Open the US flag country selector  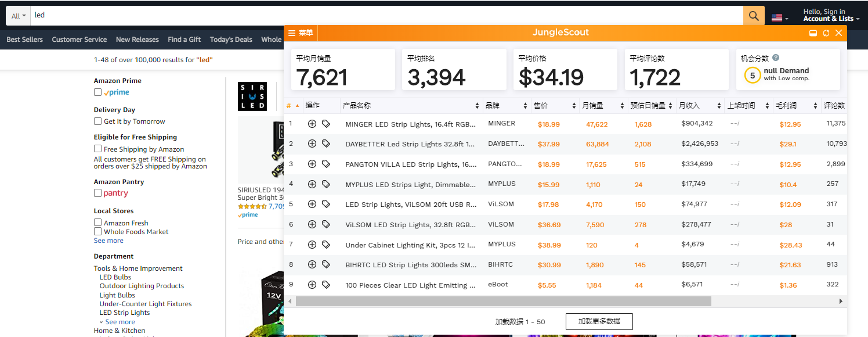coord(780,18)
